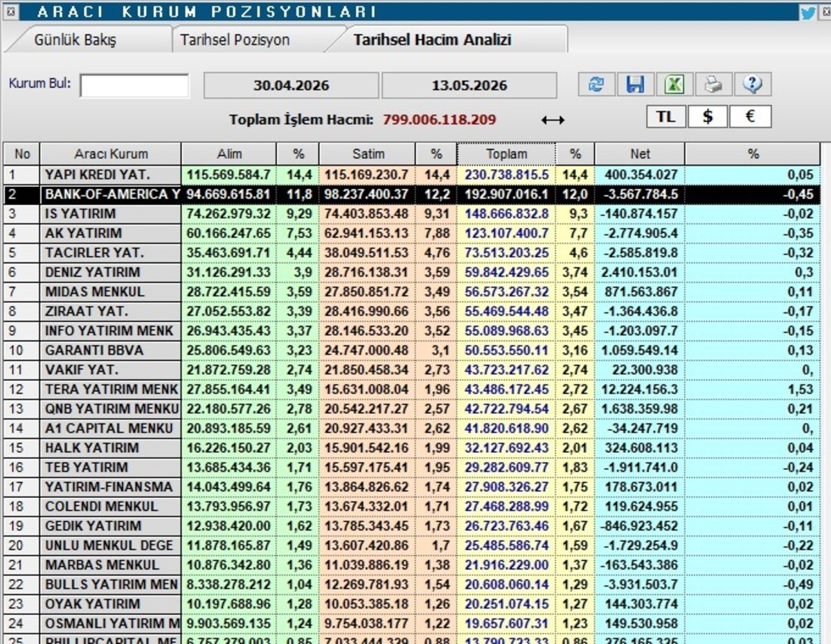Click the double-headed arrow next to volume

(553, 120)
